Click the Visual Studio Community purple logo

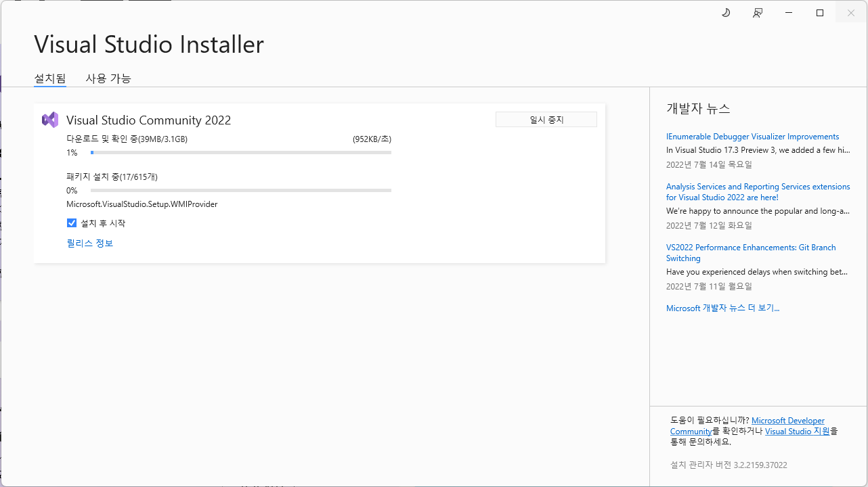point(50,120)
